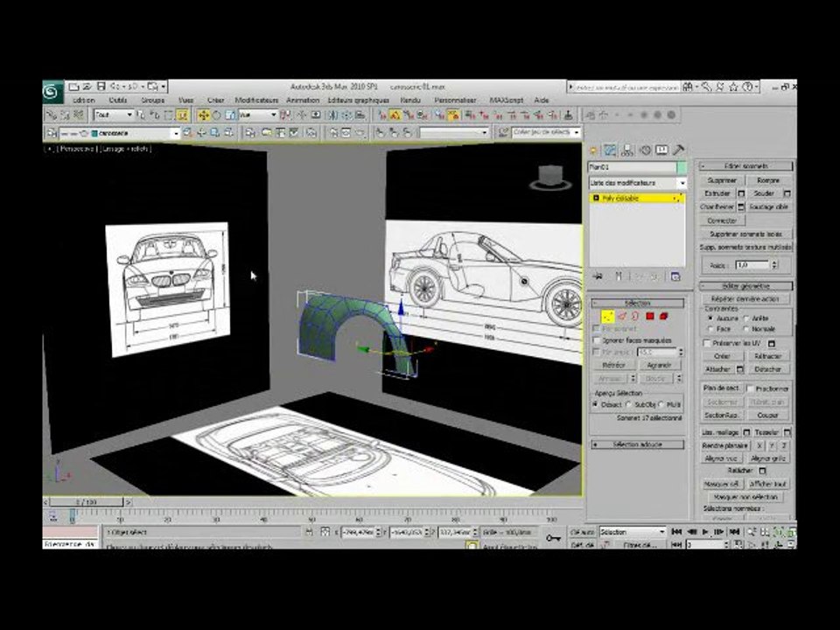Select the Move transform tool

coord(203,115)
